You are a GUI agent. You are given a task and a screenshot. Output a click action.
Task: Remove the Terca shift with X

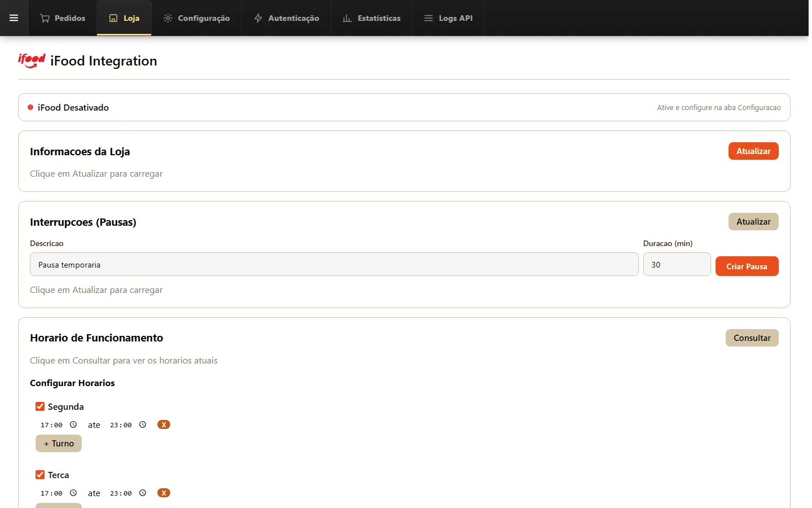(x=164, y=493)
